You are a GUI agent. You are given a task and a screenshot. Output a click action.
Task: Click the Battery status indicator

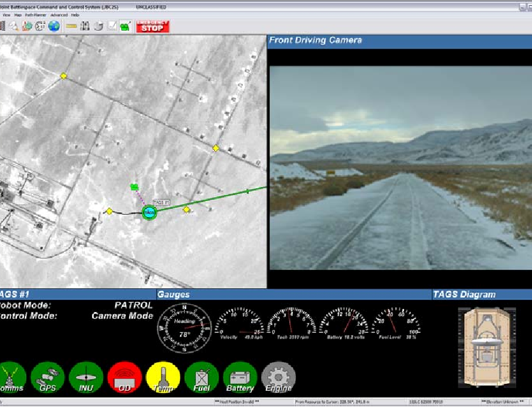coord(241,377)
